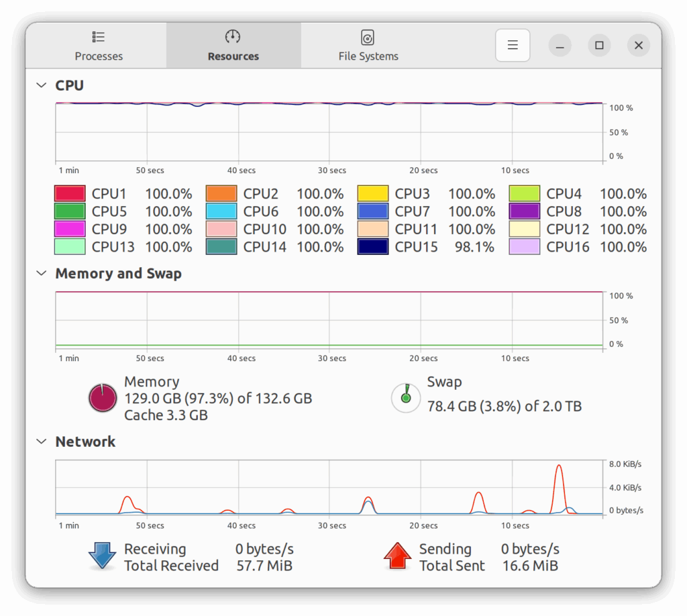Click the Swap pie chart icon
This screenshot has width=687, height=616.
[405, 398]
